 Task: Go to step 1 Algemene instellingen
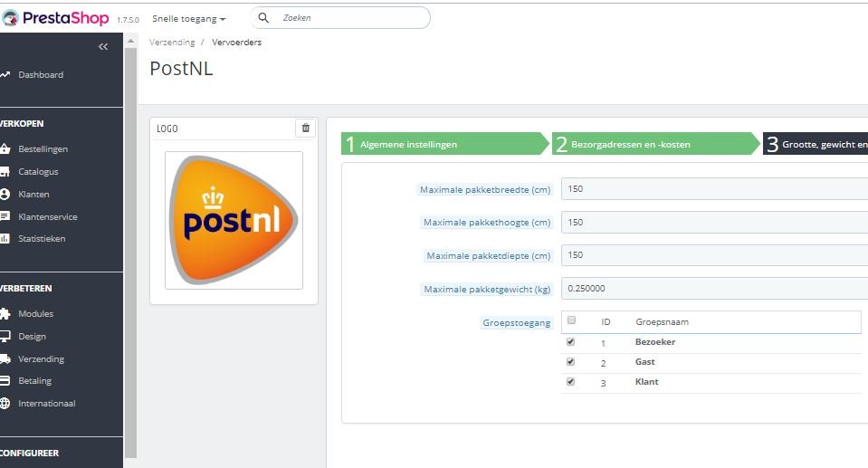[x=445, y=144]
